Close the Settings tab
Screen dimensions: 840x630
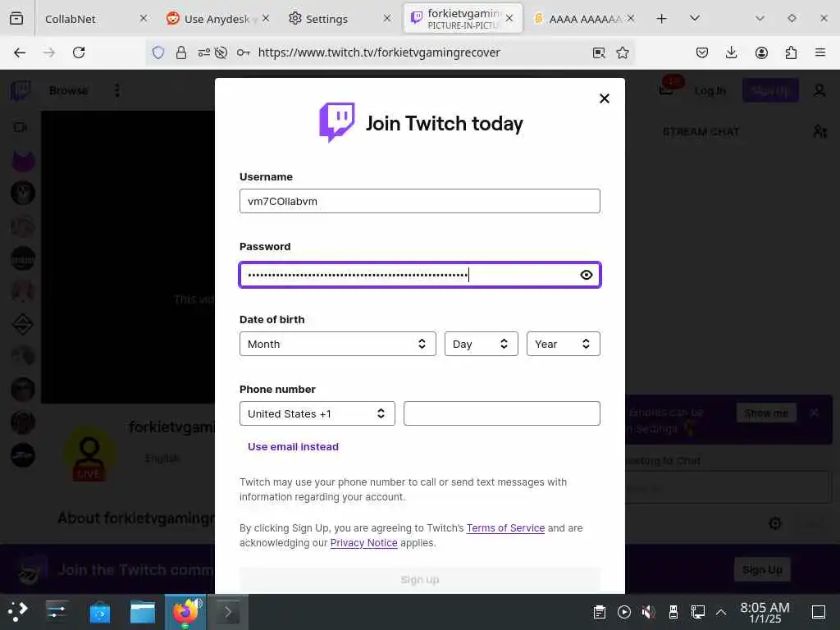(387, 18)
